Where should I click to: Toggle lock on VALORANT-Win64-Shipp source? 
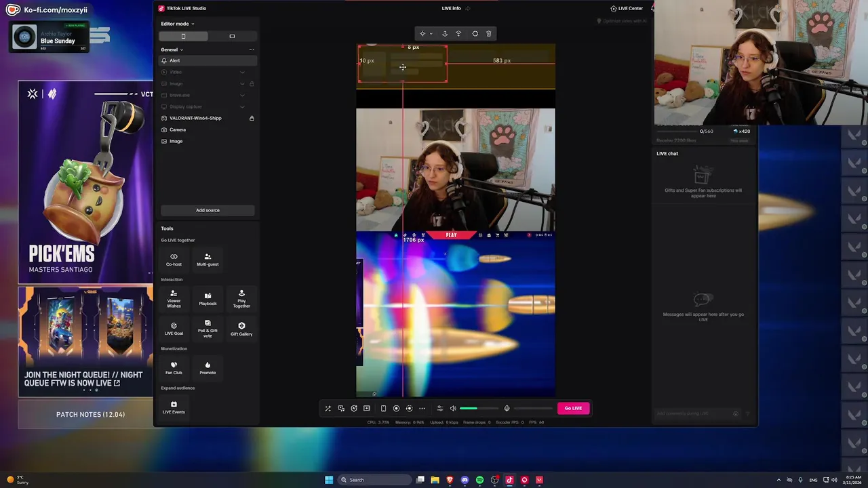click(252, 118)
